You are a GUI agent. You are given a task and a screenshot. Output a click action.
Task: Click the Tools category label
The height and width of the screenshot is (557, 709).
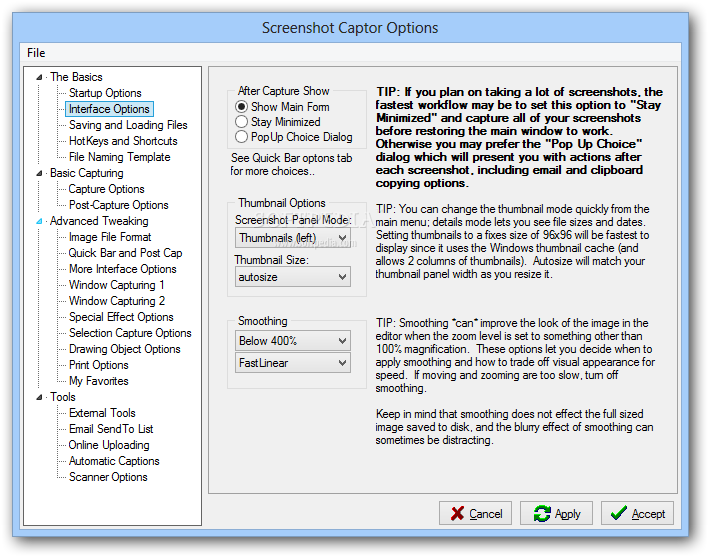(x=62, y=397)
